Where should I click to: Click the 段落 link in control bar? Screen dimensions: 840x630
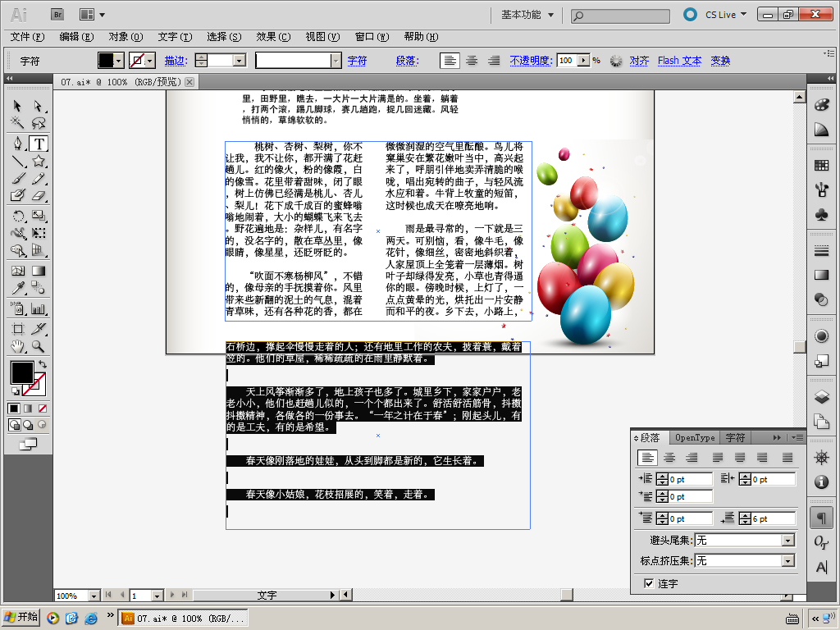(x=407, y=61)
